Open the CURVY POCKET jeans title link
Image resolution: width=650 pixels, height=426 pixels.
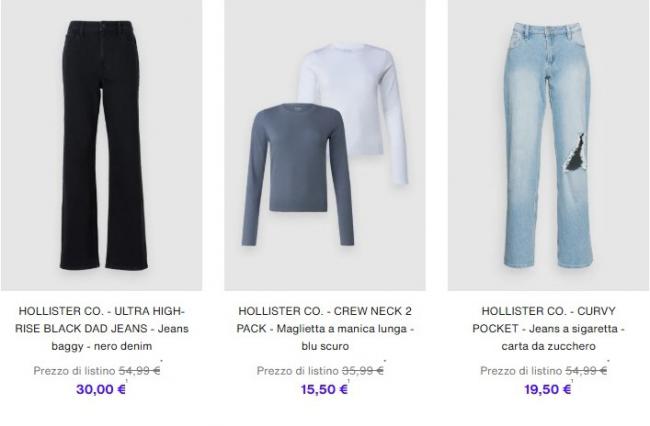point(548,328)
